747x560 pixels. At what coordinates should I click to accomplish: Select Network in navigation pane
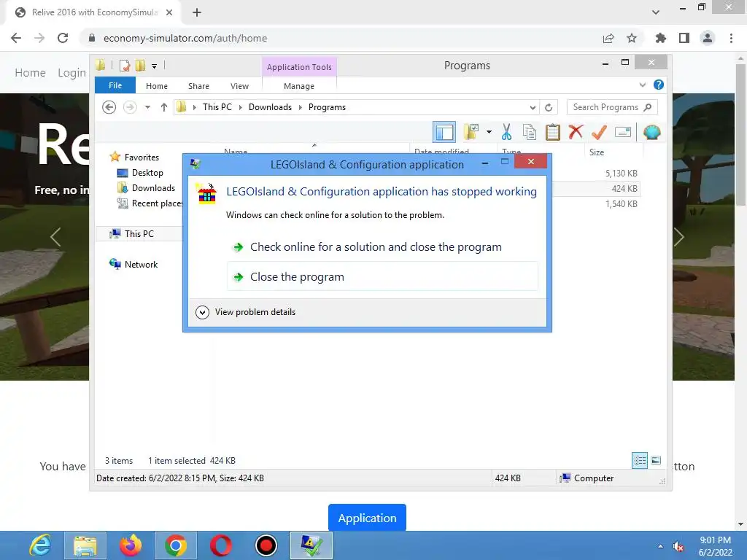pos(141,264)
